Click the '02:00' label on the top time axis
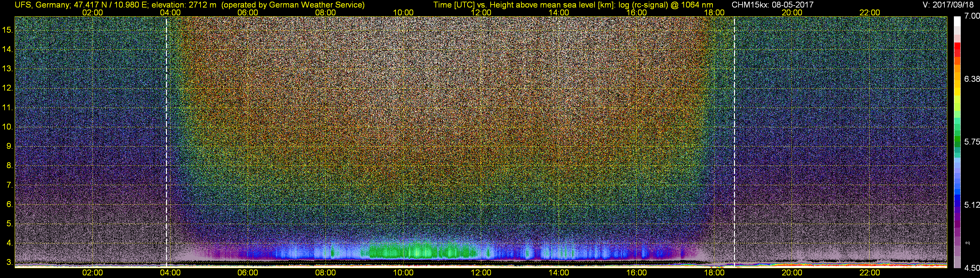Image resolution: width=980 pixels, height=278 pixels. pos(92,12)
